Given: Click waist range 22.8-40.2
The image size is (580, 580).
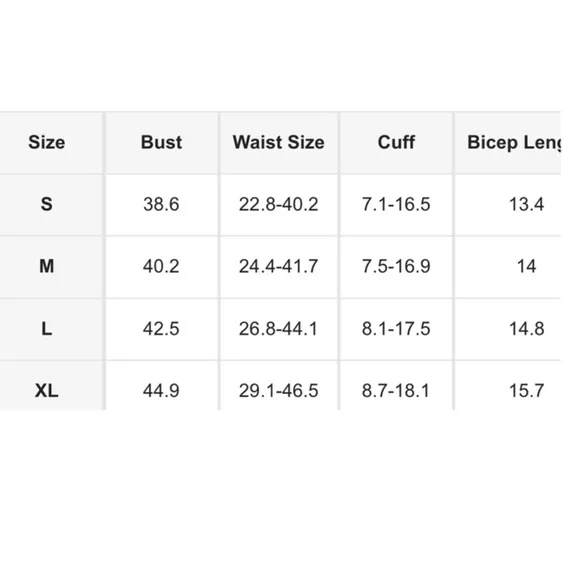Looking at the screenshot, I should [x=279, y=204].
